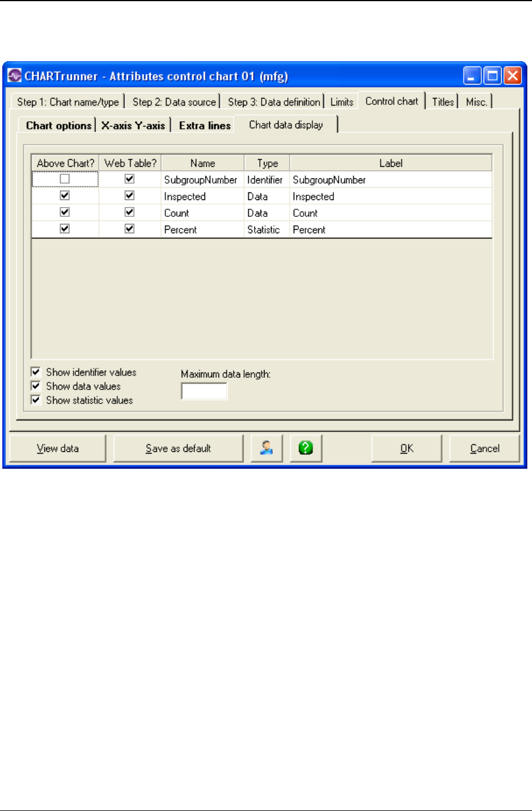Click the Percent label cell
The image size is (532, 811).
point(391,229)
